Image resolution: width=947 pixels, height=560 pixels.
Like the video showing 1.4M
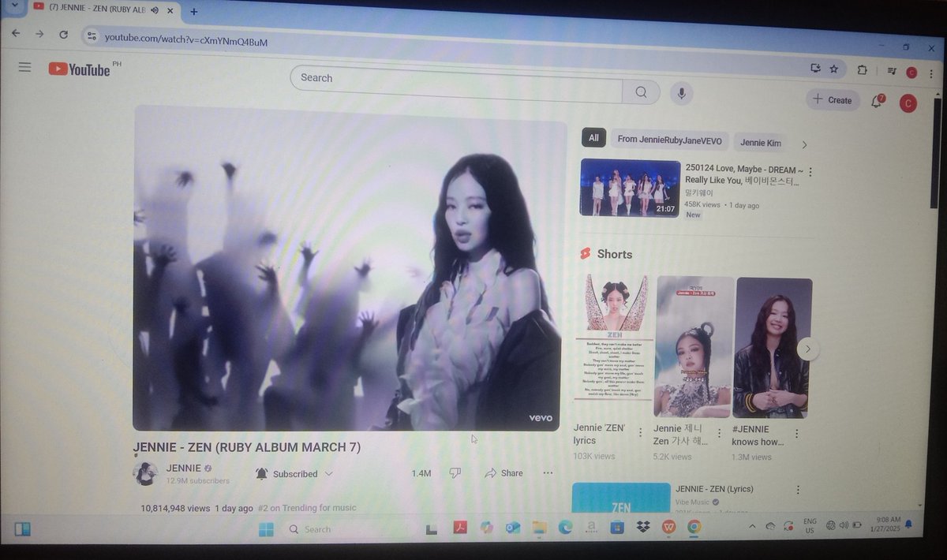pos(421,473)
